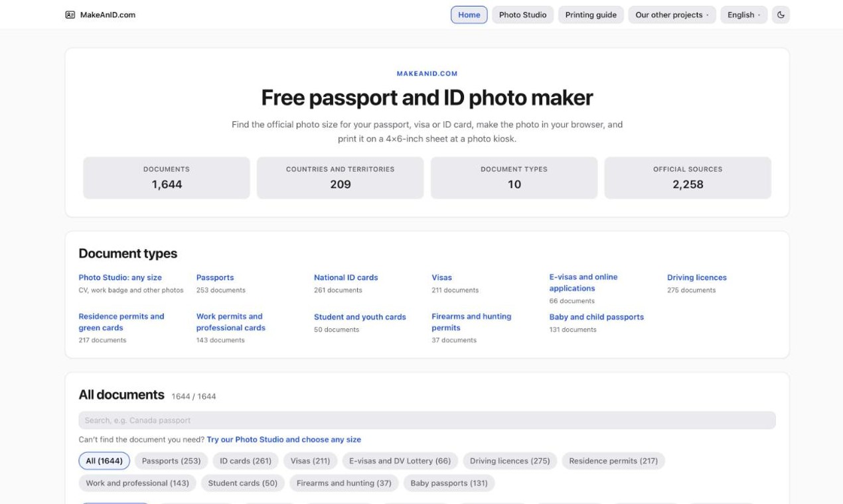Image resolution: width=843 pixels, height=504 pixels.
Task: Open Residence permits and green cards link
Action: [121, 322]
